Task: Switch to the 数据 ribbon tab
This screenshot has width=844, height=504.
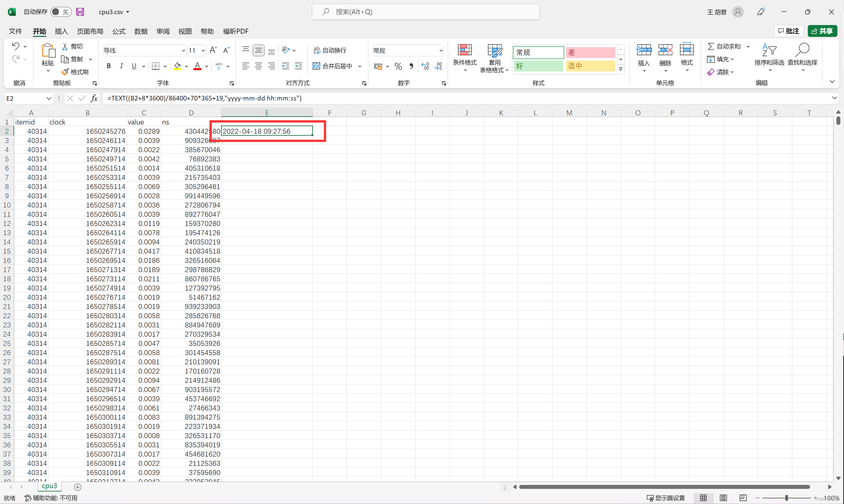Action: [x=141, y=31]
